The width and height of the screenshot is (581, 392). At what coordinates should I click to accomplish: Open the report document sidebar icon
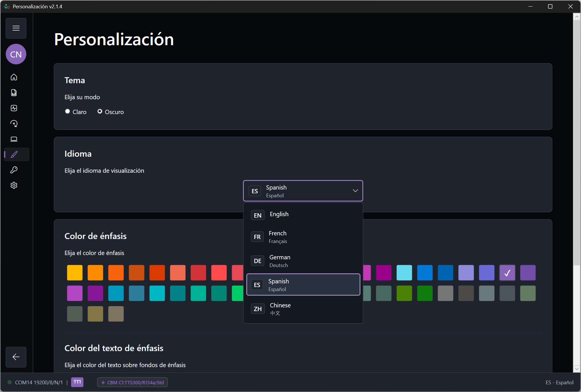point(14,93)
